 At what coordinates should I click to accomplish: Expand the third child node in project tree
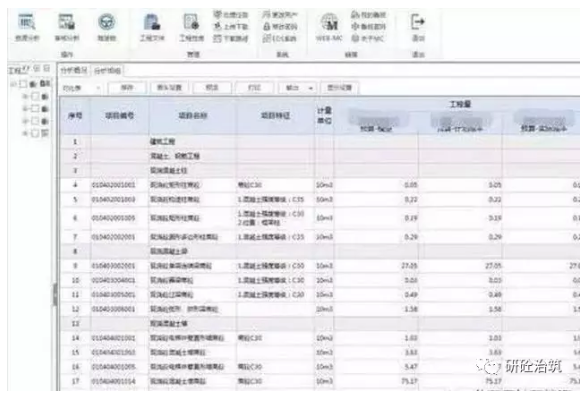point(25,121)
